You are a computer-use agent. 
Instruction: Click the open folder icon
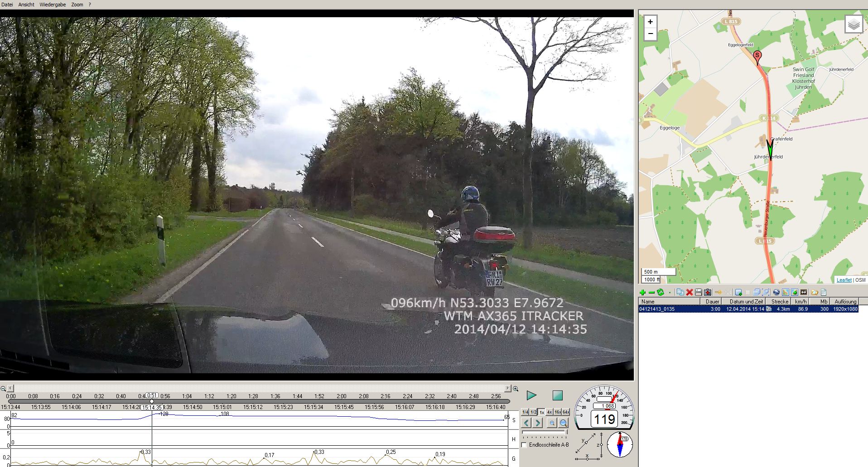pyautogui.click(x=814, y=293)
